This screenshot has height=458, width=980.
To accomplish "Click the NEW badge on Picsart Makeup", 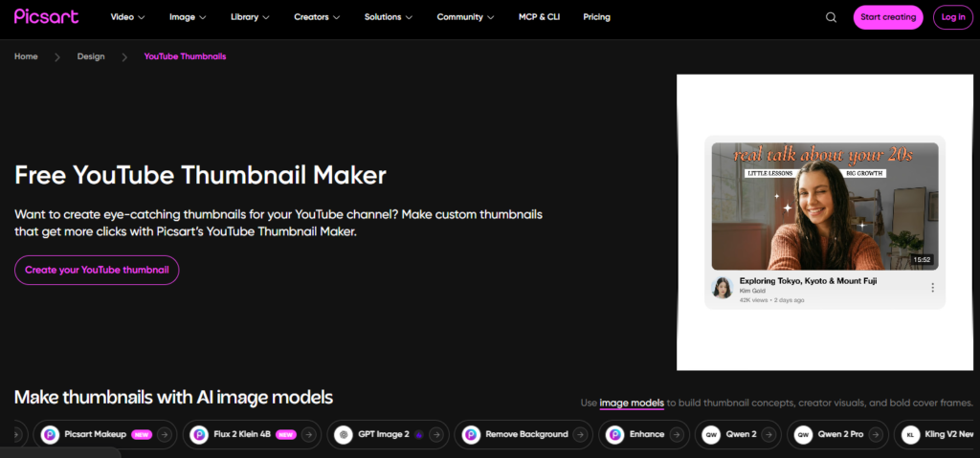I will coord(142,434).
